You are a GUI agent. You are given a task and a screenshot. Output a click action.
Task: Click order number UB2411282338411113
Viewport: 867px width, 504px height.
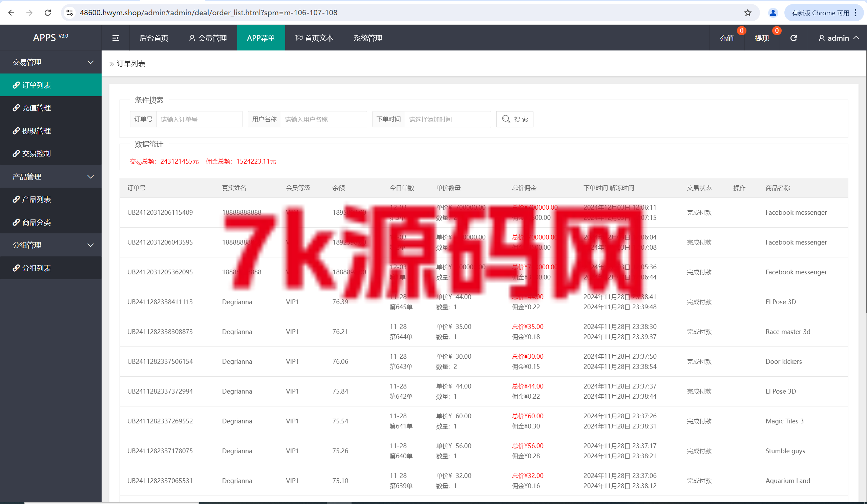[160, 302]
